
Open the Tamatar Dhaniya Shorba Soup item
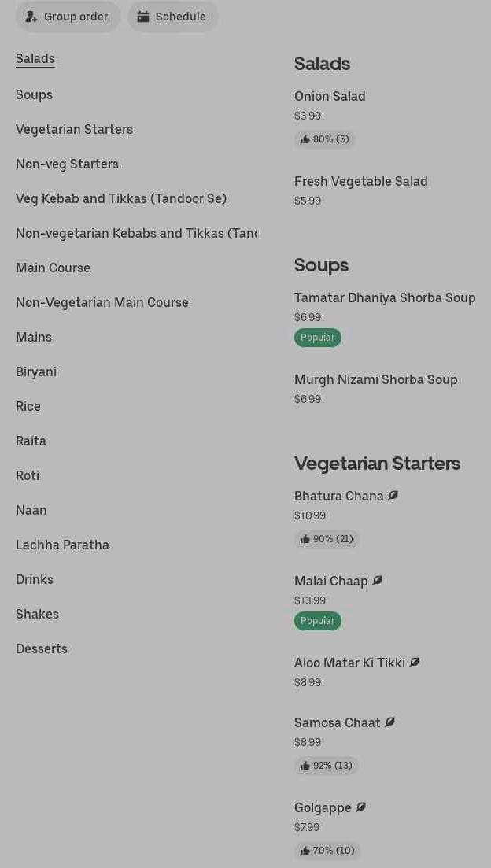click(385, 297)
